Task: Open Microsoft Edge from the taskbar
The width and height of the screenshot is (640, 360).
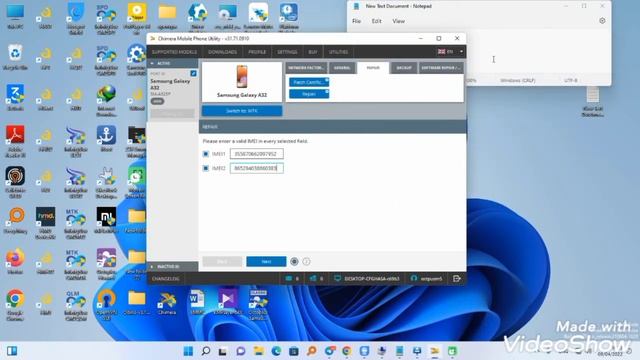Action: (x=276, y=351)
